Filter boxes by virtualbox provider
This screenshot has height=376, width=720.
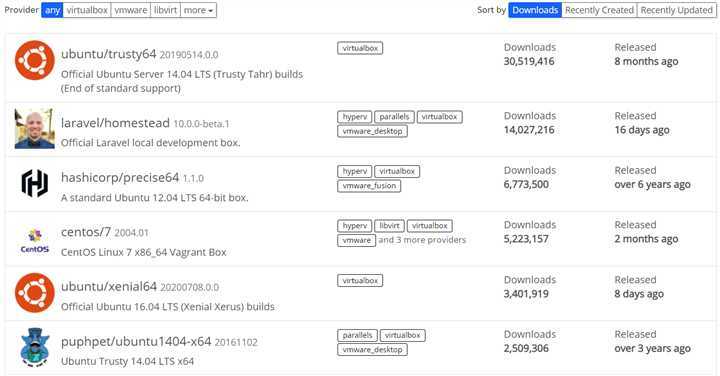[87, 10]
